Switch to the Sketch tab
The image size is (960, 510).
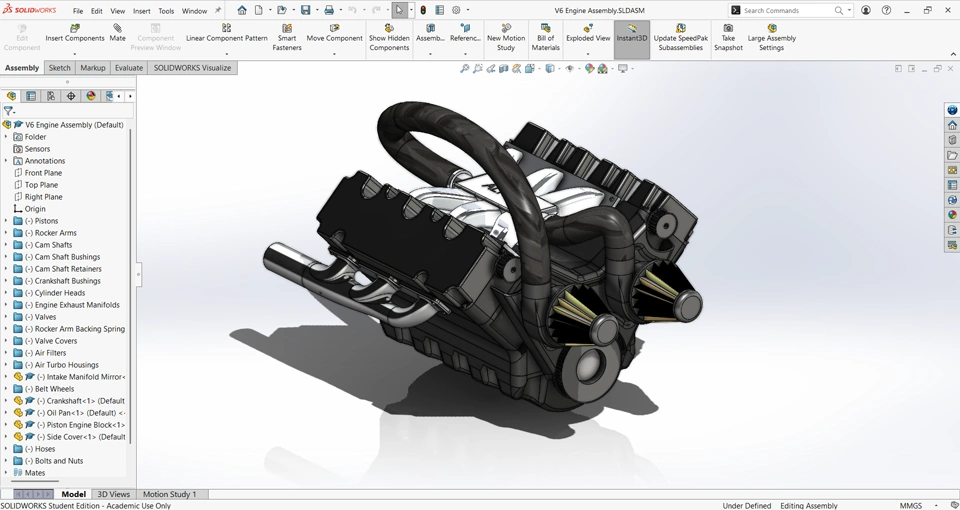click(x=59, y=68)
